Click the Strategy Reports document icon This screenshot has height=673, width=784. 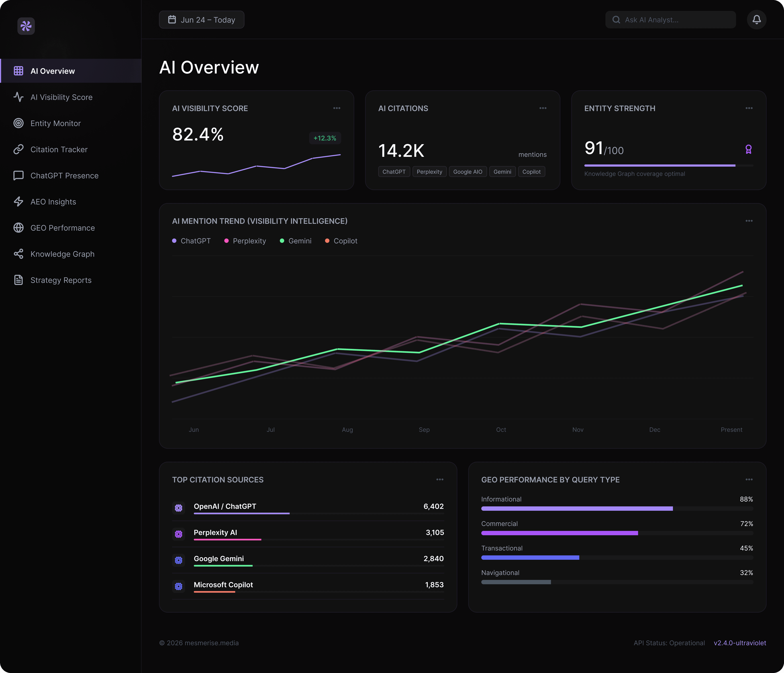coord(19,280)
